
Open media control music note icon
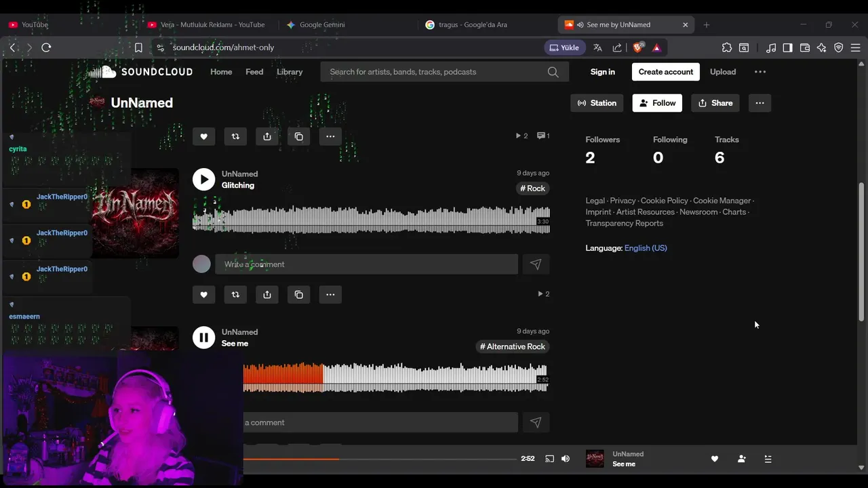[x=771, y=47]
